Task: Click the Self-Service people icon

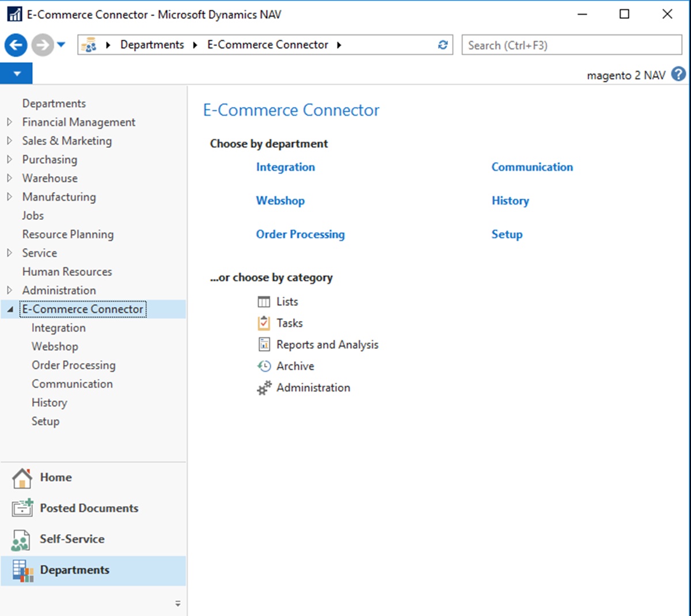Action: 21,540
